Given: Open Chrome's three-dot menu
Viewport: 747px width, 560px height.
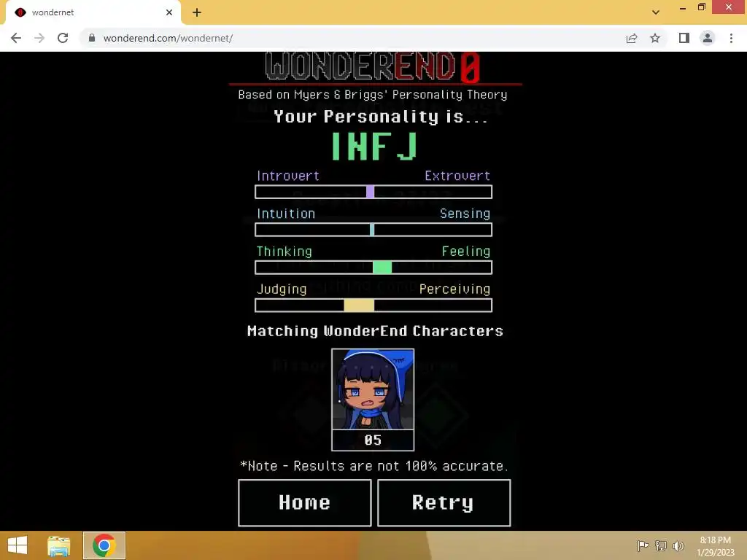Looking at the screenshot, I should [731, 38].
